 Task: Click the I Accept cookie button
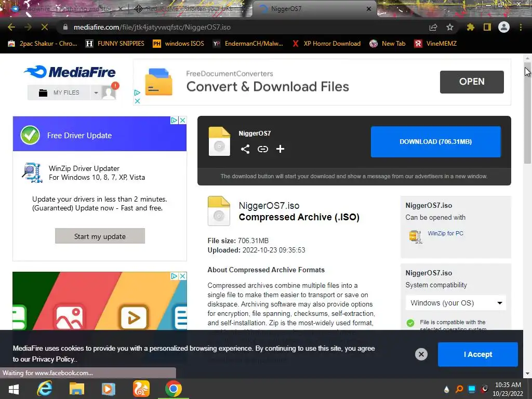478,354
